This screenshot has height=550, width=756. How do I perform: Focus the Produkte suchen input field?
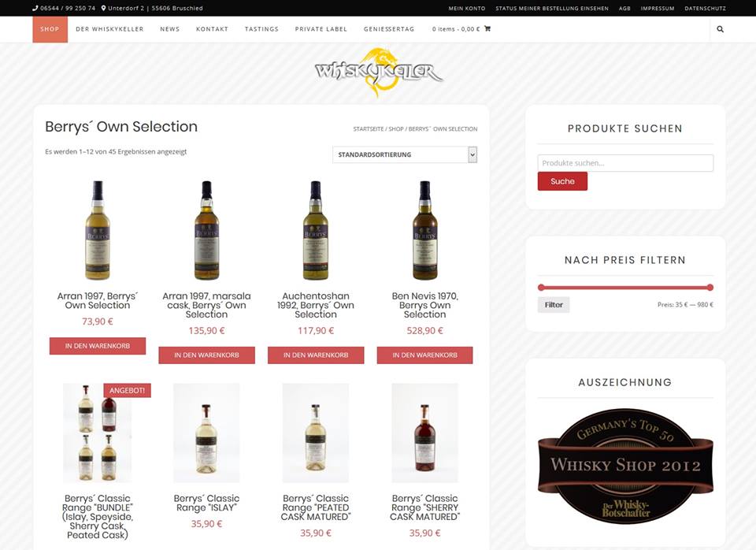pyautogui.click(x=625, y=163)
